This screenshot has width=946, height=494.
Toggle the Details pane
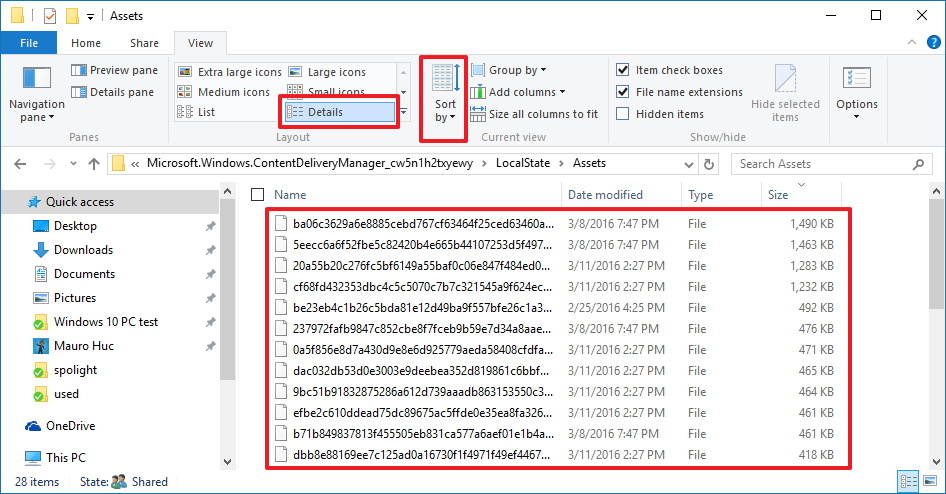tap(113, 92)
